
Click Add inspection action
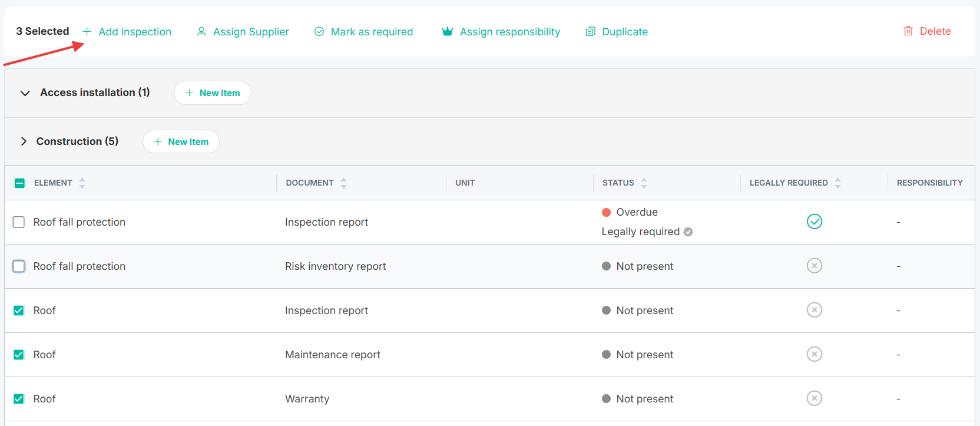point(127,31)
